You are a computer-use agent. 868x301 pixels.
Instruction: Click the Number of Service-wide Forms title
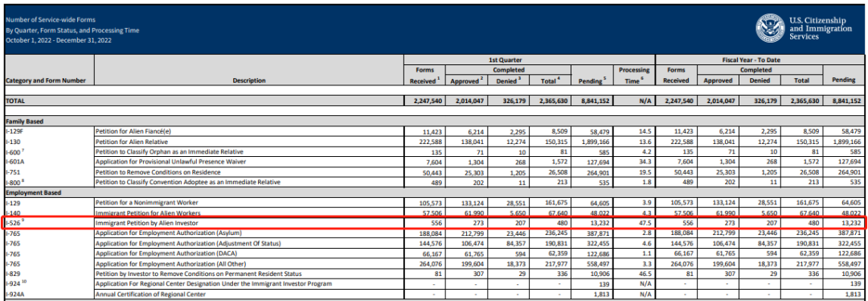[x=43, y=20]
